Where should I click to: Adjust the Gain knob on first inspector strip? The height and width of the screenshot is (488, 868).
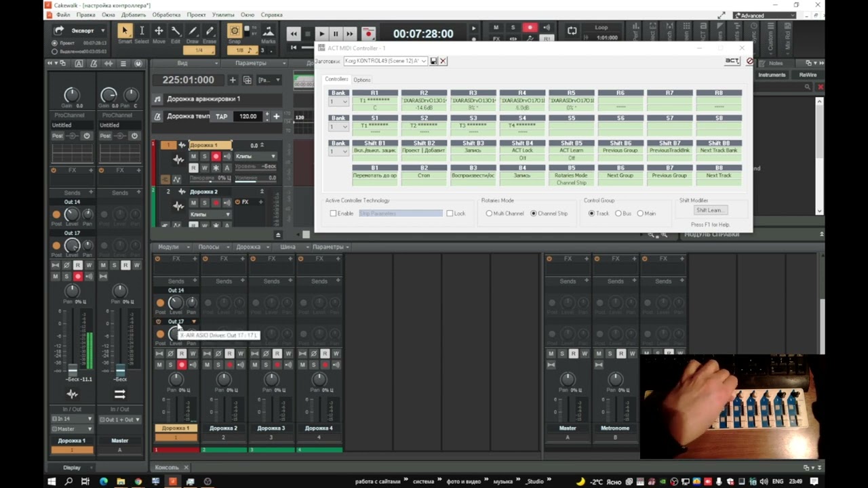(x=71, y=96)
